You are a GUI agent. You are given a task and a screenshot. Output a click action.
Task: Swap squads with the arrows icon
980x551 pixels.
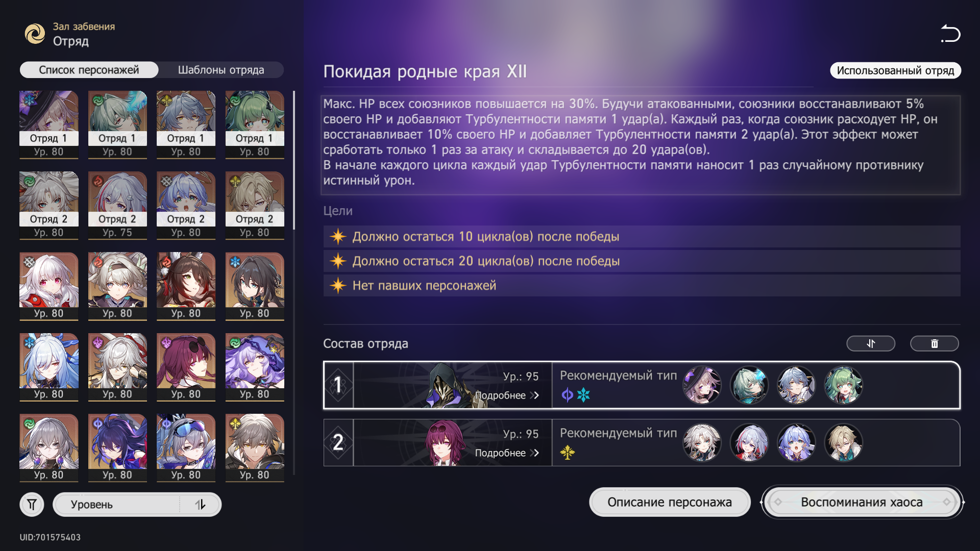(871, 343)
